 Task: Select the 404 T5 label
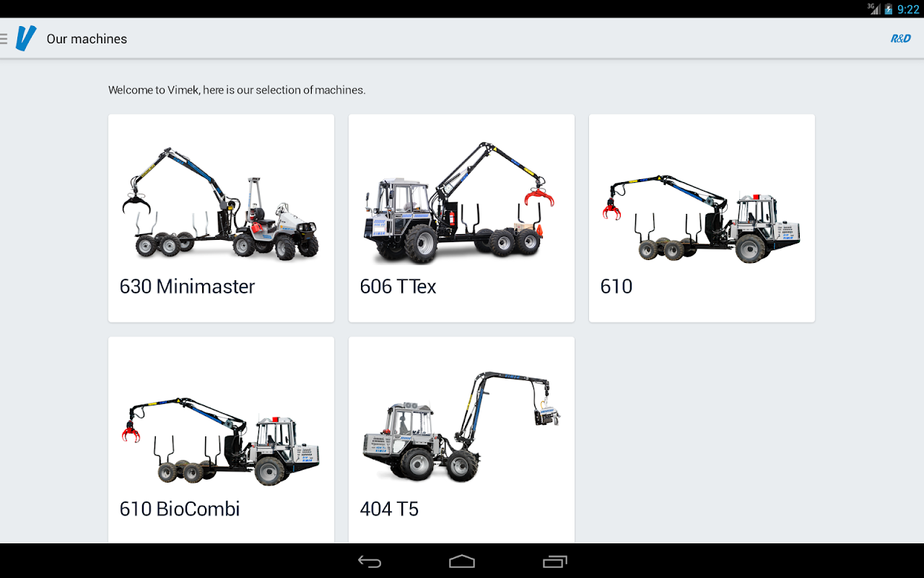pyautogui.click(x=389, y=509)
